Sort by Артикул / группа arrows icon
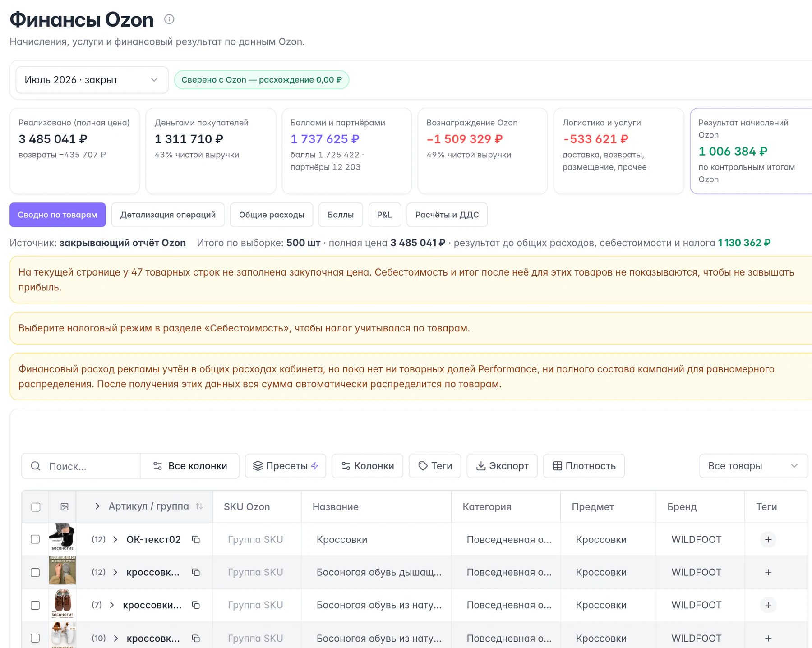 [x=199, y=506]
